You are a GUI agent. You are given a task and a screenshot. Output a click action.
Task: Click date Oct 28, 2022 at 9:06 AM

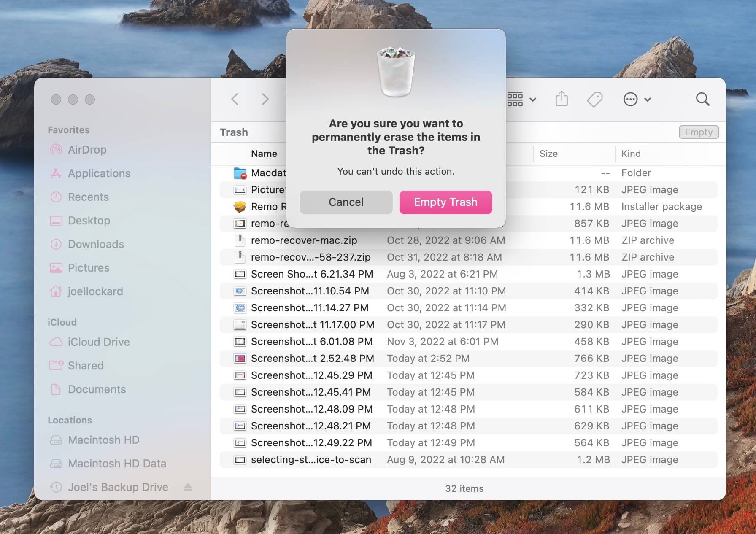tap(446, 240)
